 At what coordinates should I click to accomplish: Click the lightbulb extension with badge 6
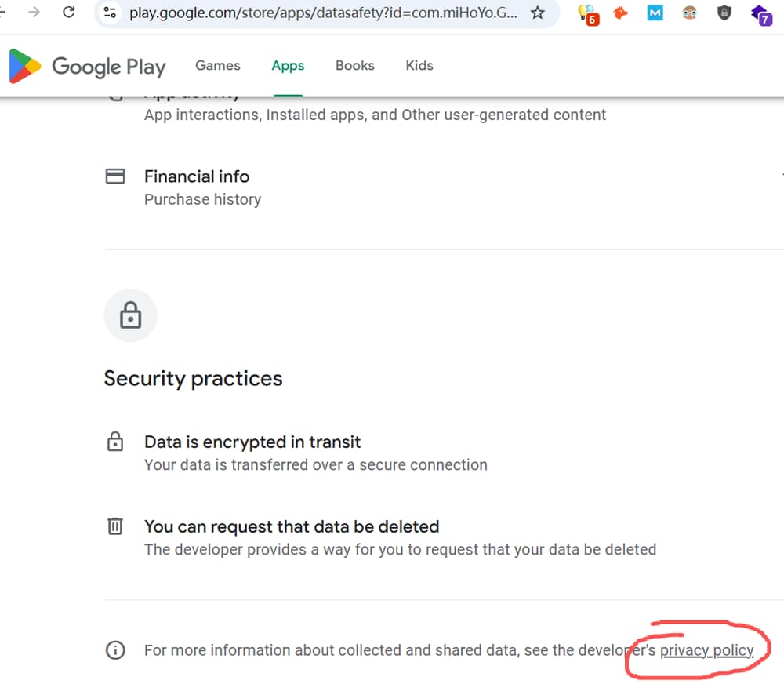click(588, 14)
